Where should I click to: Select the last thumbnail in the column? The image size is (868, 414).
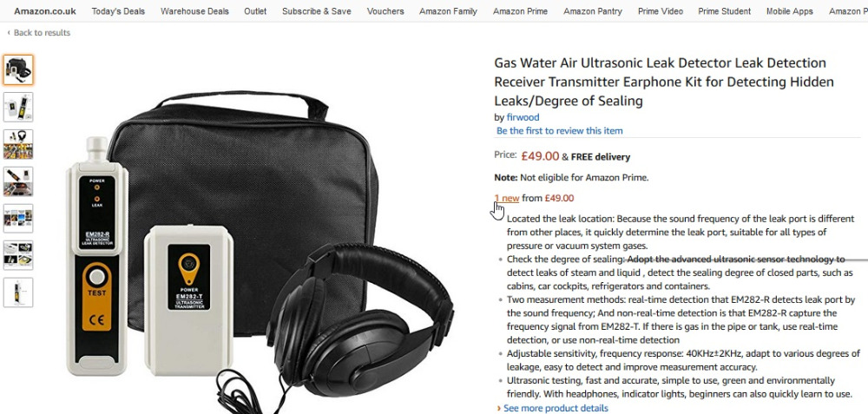[17, 292]
